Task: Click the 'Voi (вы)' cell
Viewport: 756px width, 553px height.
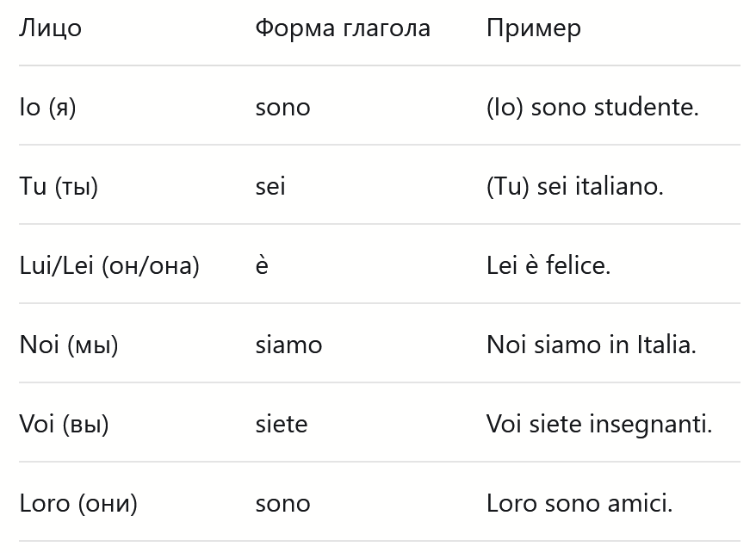Action: coord(64,425)
